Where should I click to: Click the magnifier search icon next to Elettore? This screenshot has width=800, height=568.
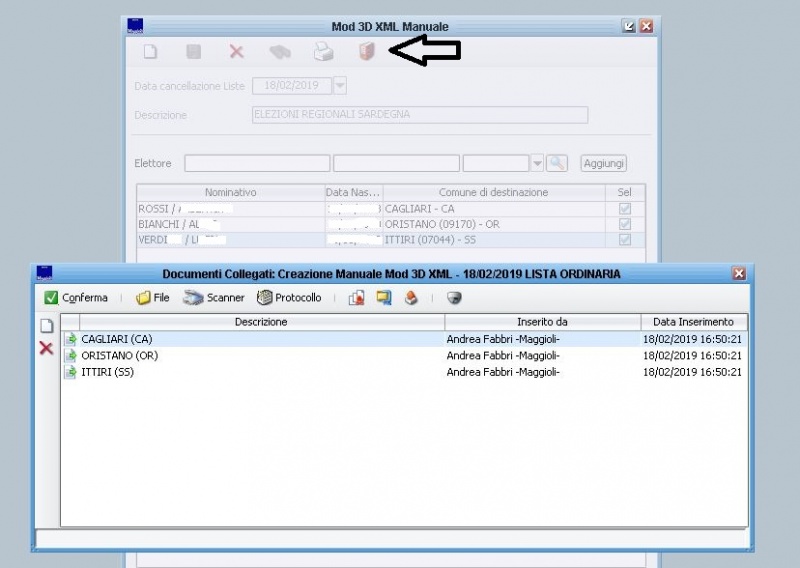tap(557, 163)
